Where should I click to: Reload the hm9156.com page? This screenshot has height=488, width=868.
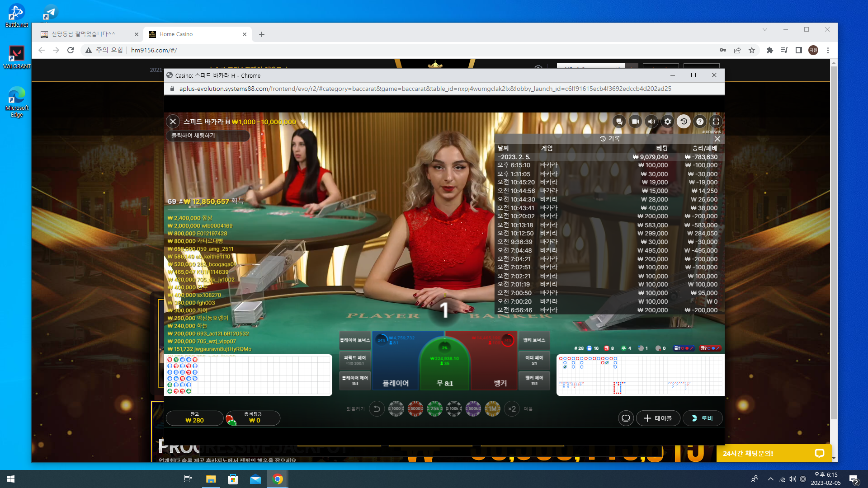[x=71, y=50]
